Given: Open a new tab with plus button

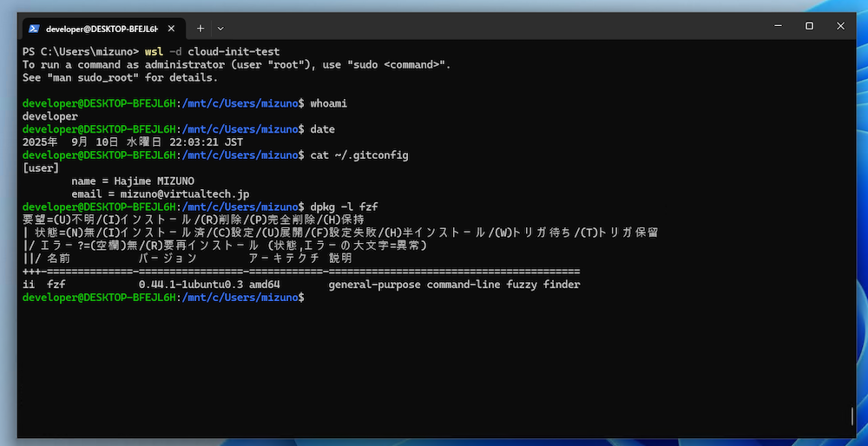Looking at the screenshot, I should click(200, 28).
